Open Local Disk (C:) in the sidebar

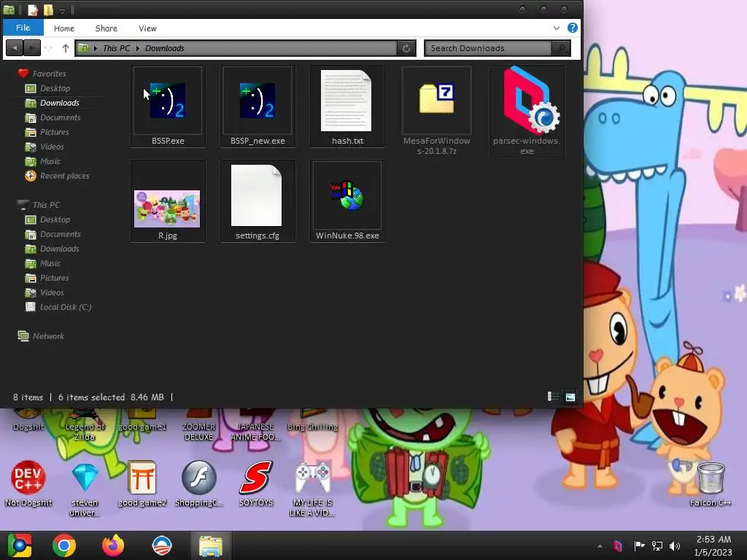point(58,307)
